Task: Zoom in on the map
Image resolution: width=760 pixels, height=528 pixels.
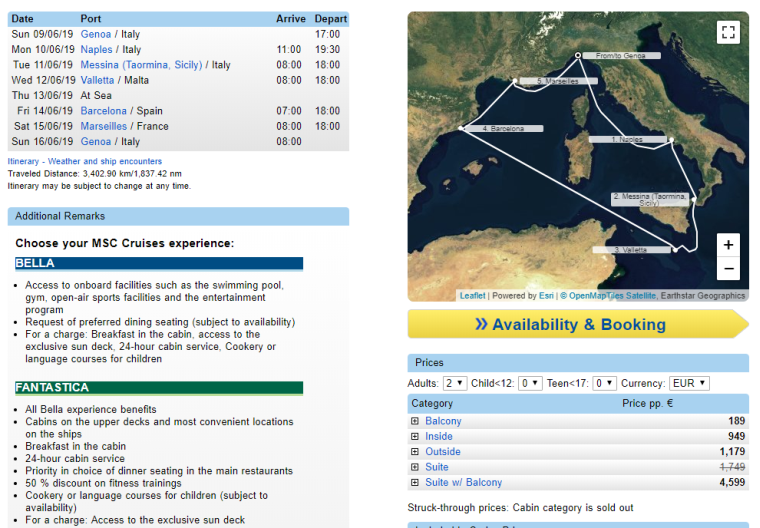Action: pos(728,245)
